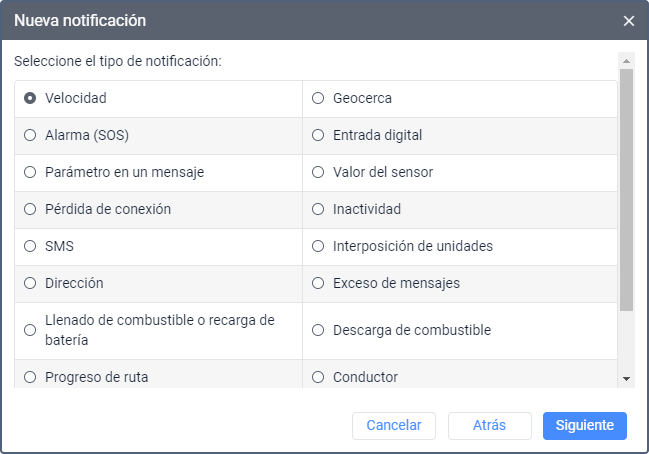Select the Dirección radio button
Viewport: 649px width, 454px height.
30,283
